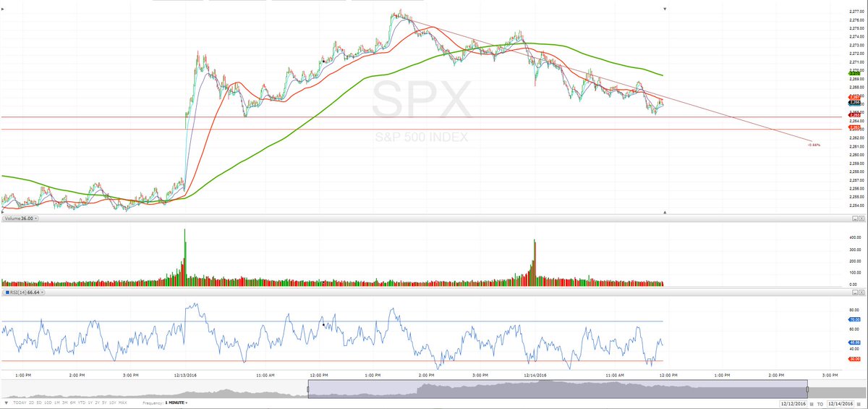Select the 10D time range

point(48,402)
